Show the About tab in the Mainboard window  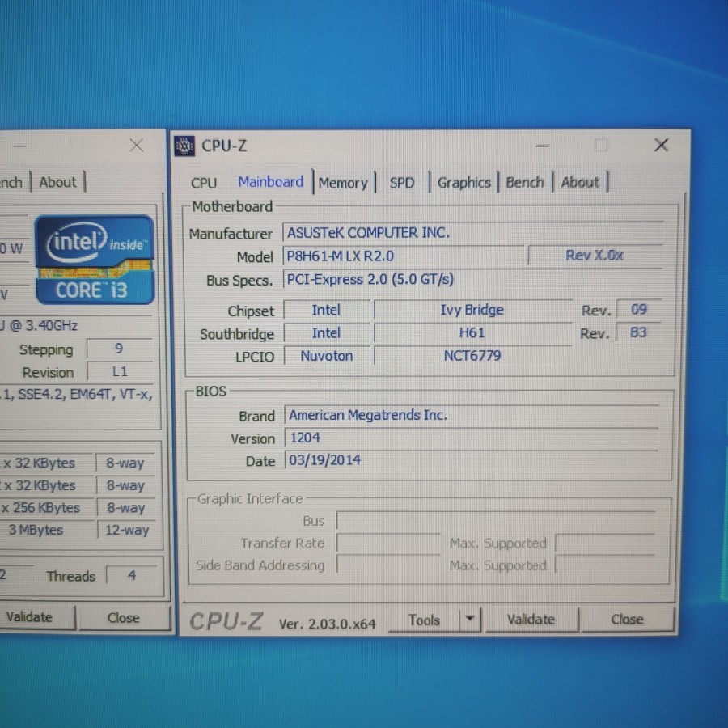click(x=580, y=183)
